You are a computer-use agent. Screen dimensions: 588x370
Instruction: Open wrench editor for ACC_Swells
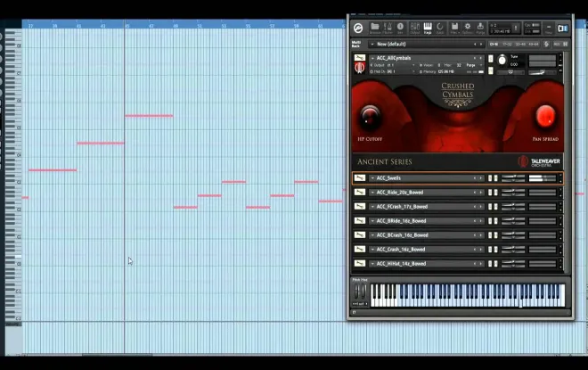coord(360,178)
